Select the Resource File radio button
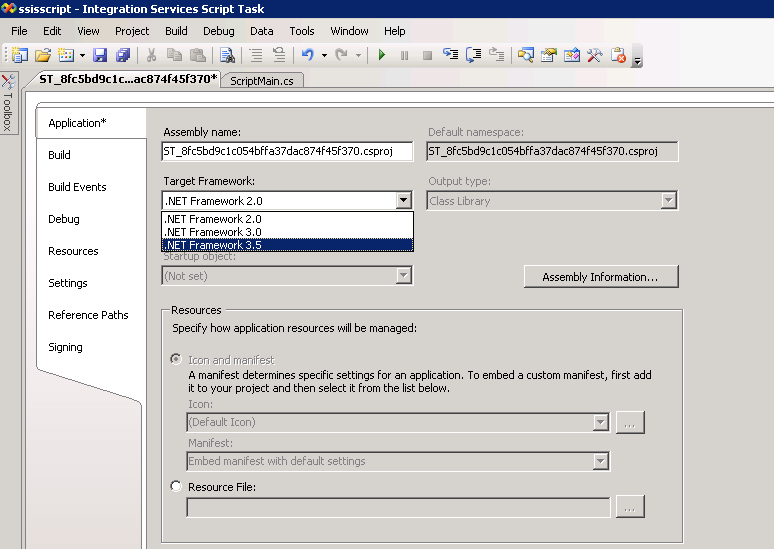 (176, 486)
